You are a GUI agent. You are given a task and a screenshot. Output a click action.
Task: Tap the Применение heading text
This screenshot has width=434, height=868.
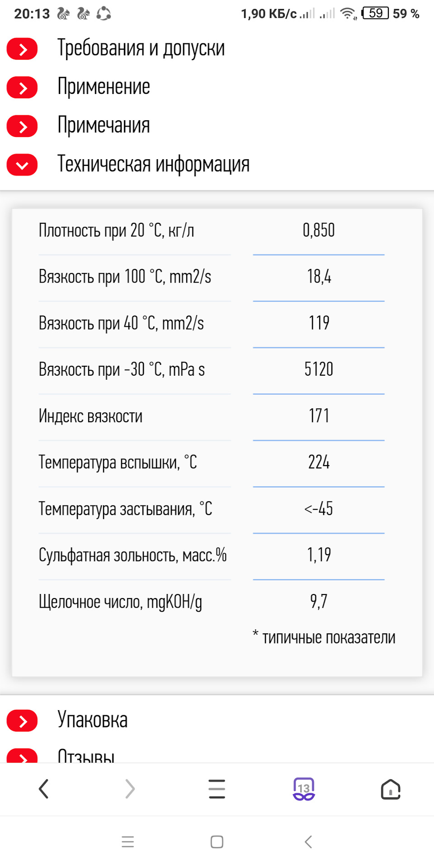coord(104,87)
